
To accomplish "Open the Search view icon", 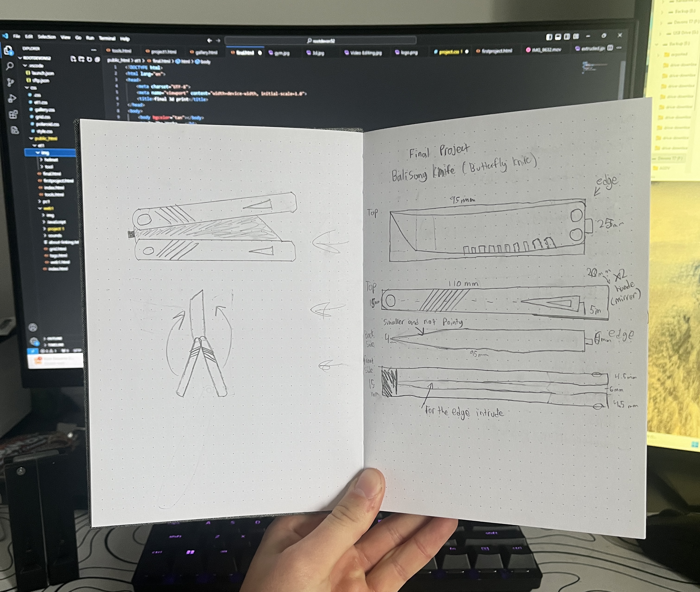I will point(10,66).
